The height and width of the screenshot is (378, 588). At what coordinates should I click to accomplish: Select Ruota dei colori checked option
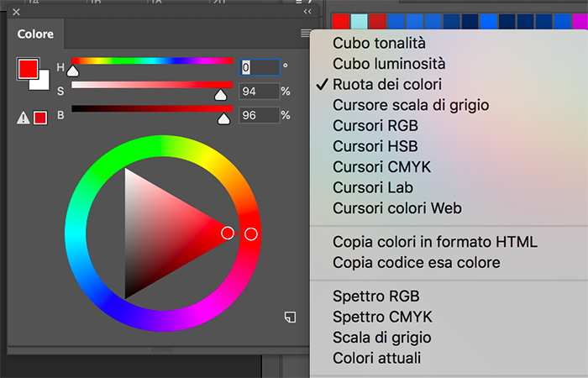(387, 84)
